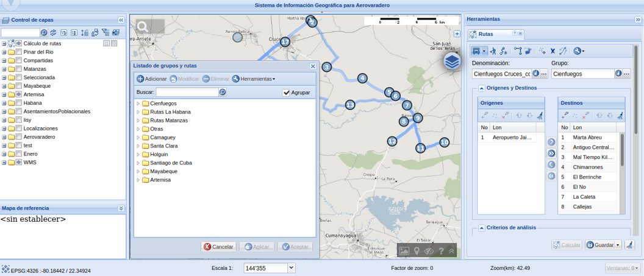The height and width of the screenshot is (276, 644).
Task: Expand the Santiago de Cuba group
Action: click(138, 163)
